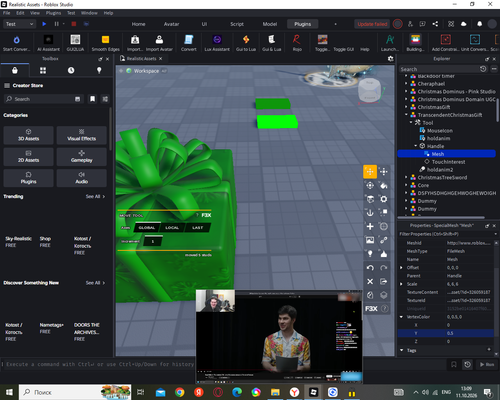Select the F3X Resize tool

[x=384, y=172]
